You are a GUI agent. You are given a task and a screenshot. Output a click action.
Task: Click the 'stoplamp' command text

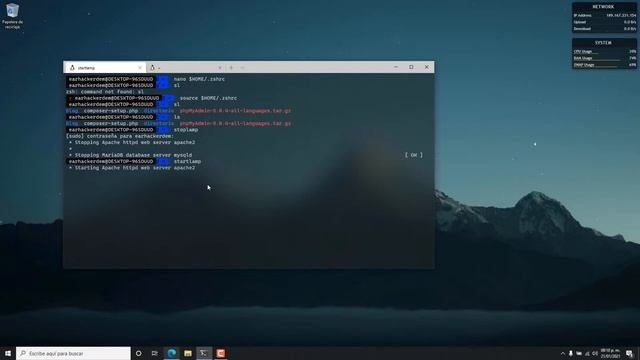(x=186, y=129)
